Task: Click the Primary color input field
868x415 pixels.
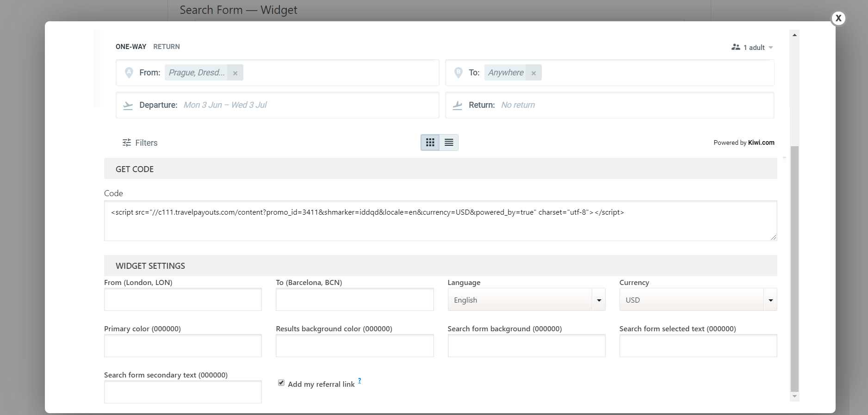Action: 183,346
